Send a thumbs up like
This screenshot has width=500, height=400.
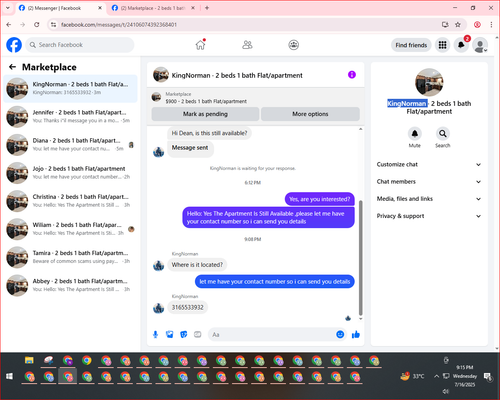[356, 334]
